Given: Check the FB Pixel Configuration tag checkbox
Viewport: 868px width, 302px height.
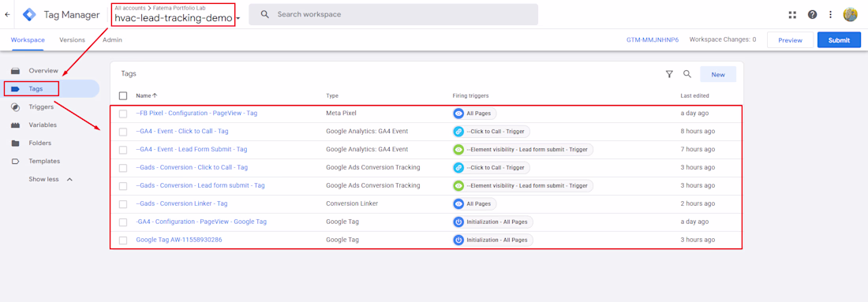Looking at the screenshot, I should point(123,114).
